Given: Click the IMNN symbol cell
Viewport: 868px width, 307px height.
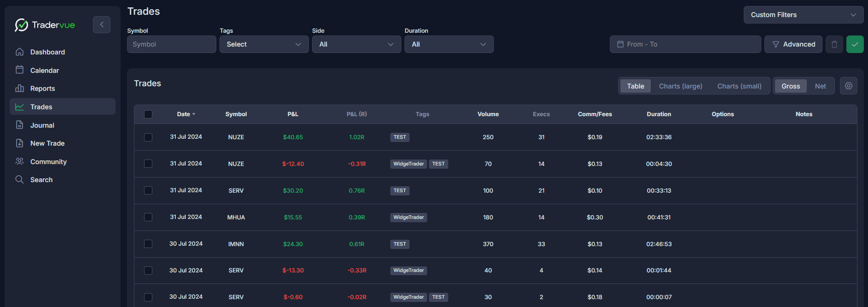Looking at the screenshot, I should pyautogui.click(x=236, y=244).
